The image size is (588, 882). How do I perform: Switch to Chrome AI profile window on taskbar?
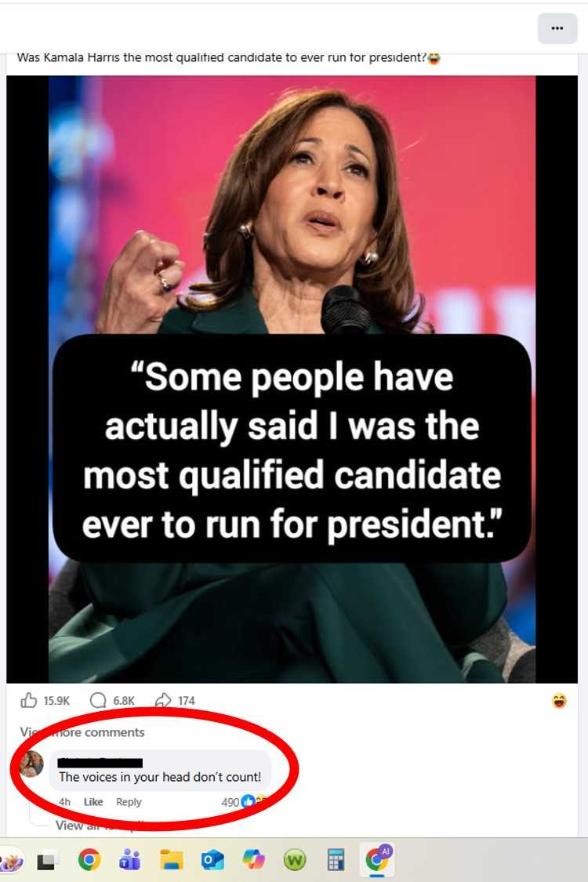pyautogui.click(x=377, y=860)
